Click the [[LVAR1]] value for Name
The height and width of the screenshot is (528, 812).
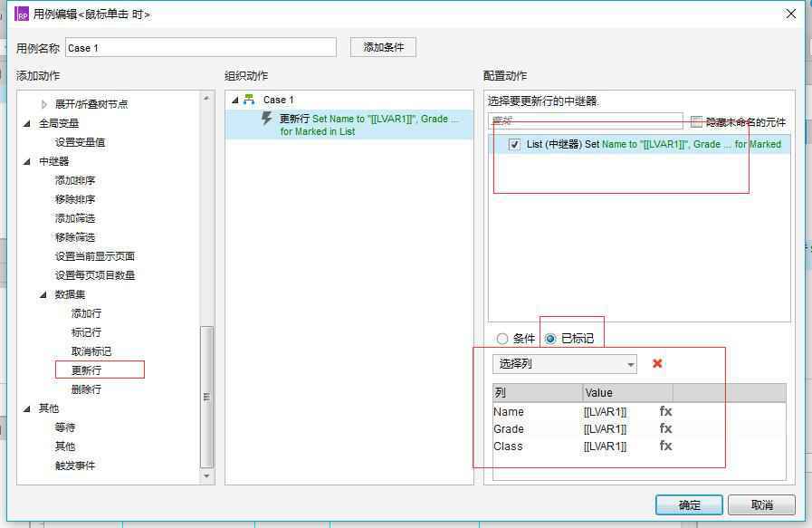click(x=605, y=412)
